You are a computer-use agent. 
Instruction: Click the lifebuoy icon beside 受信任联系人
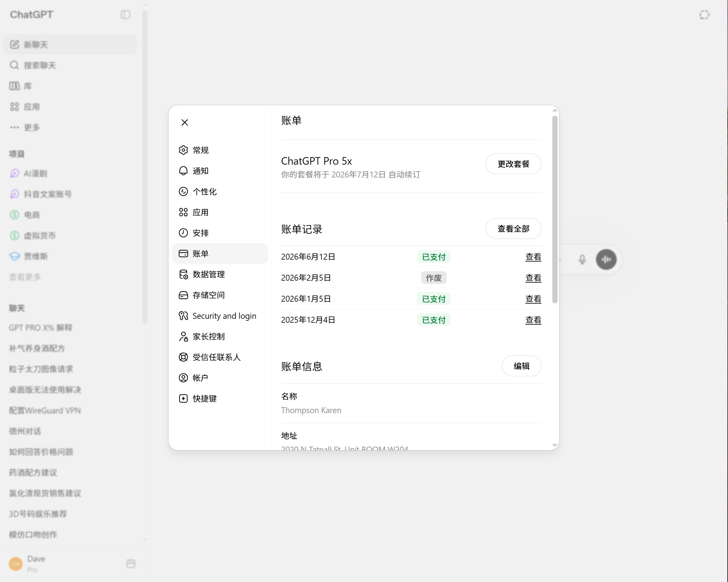point(183,357)
